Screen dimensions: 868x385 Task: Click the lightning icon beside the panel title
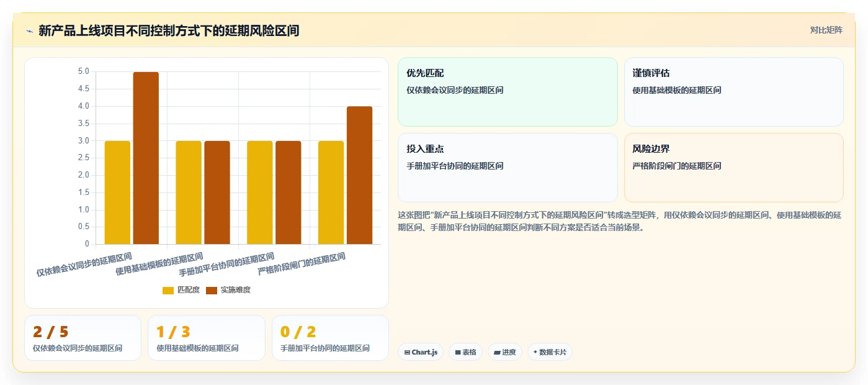[29, 31]
